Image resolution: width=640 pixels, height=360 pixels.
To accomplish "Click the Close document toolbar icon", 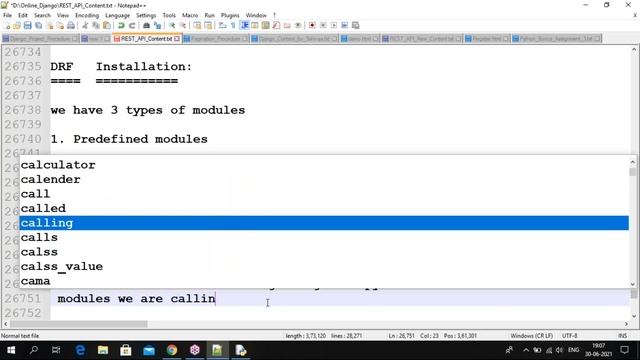I will pyautogui.click(x=50, y=25).
